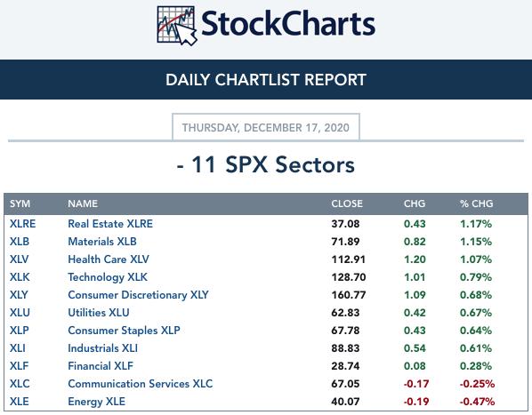Select the Financial XLF link
This screenshot has width=532, height=415.
[101, 366]
